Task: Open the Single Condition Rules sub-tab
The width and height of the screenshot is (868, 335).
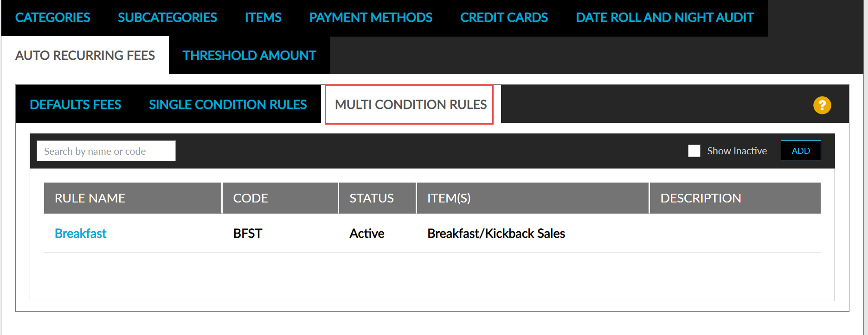Action: (x=228, y=105)
